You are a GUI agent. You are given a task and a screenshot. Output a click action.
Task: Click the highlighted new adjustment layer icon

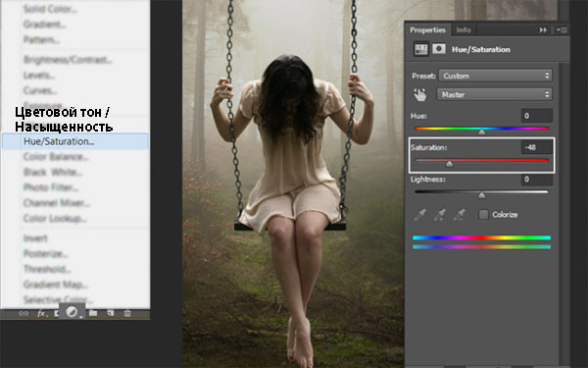pyautogui.click(x=72, y=312)
